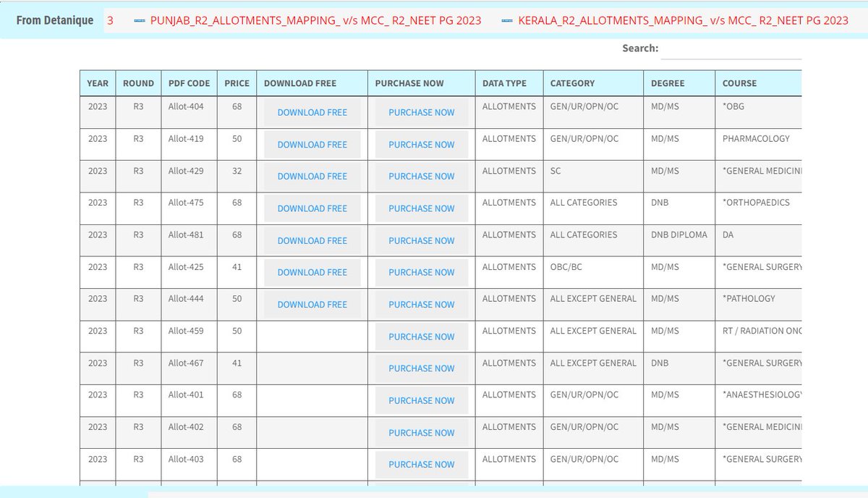Viewport: 868px width, 498px height.
Task: Purchase the Allot-475 PDF now
Action: pyautogui.click(x=422, y=208)
